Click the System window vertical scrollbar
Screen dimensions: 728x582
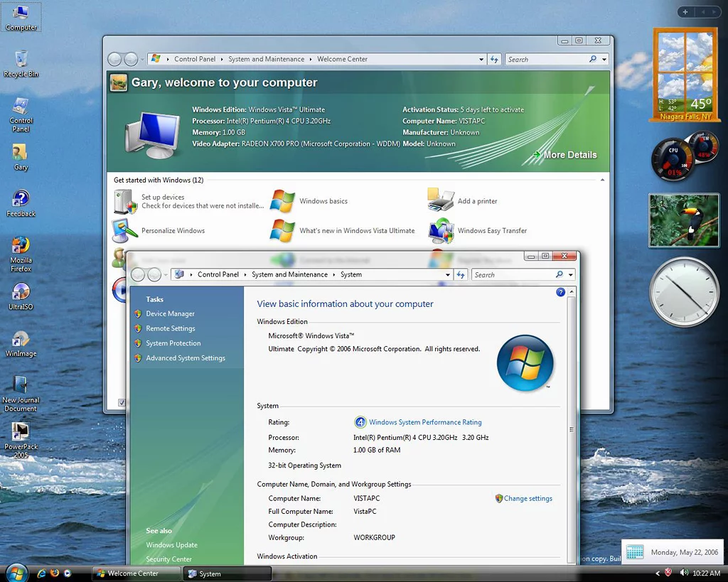click(x=571, y=429)
